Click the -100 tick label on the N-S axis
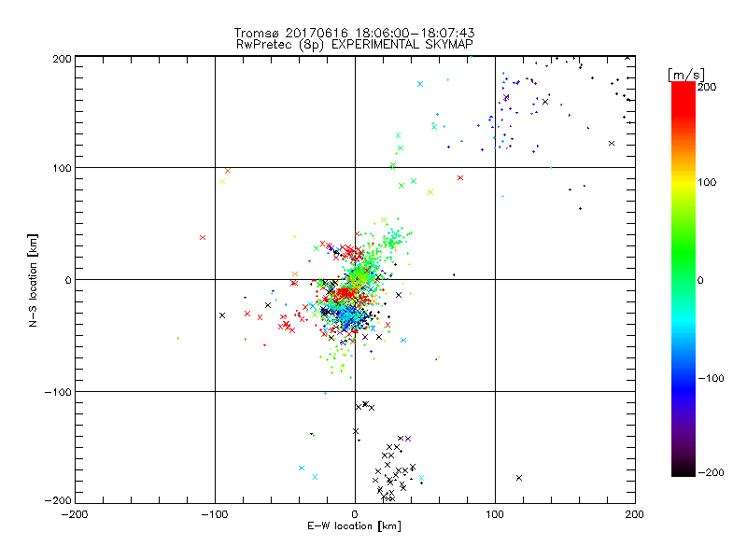This screenshot has height=560, width=747. pyautogui.click(x=58, y=392)
